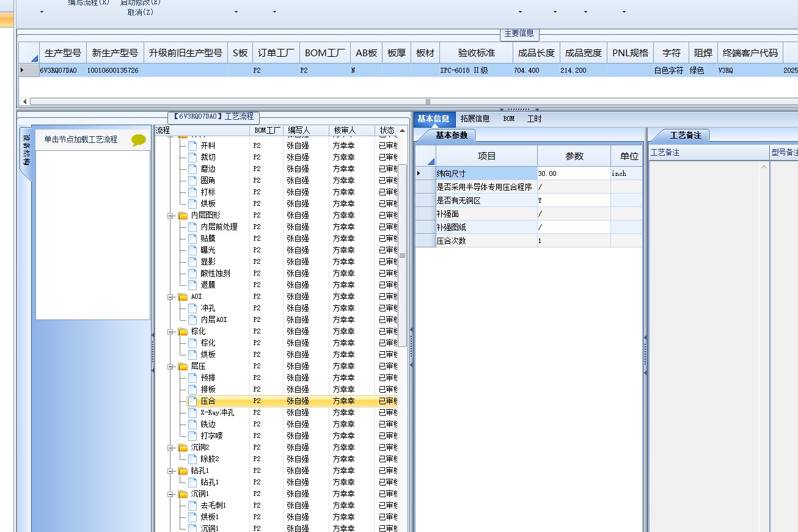The height and width of the screenshot is (532, 798).
Task: Select the 工艺备注 tab
Action: pos(685,135)
